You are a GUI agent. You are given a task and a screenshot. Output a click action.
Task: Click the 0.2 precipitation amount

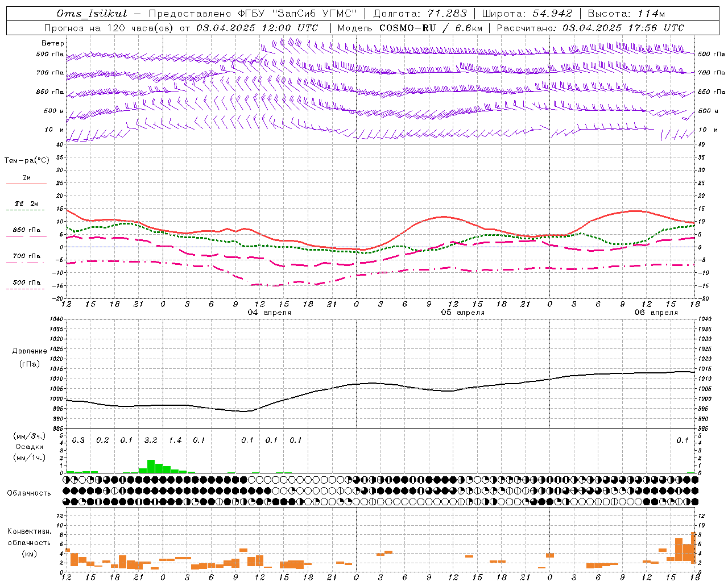coord(102,440)
